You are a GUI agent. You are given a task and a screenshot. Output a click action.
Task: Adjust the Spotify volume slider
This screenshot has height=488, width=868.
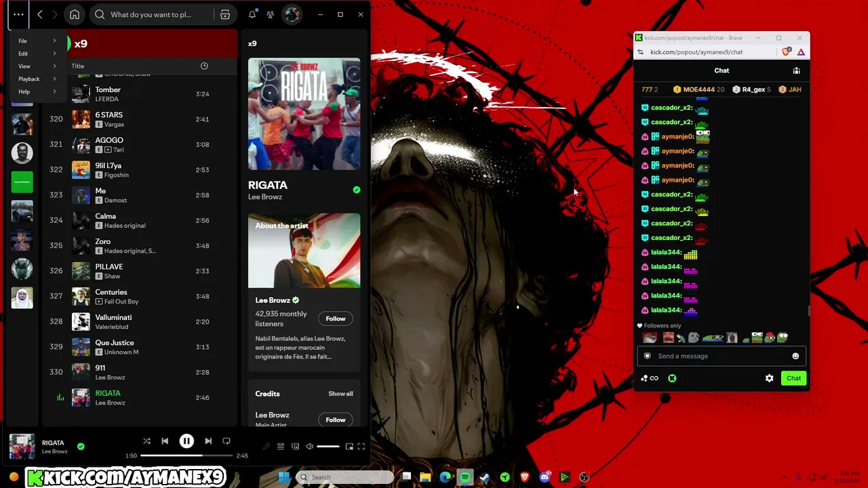click(x=328, y=447)
